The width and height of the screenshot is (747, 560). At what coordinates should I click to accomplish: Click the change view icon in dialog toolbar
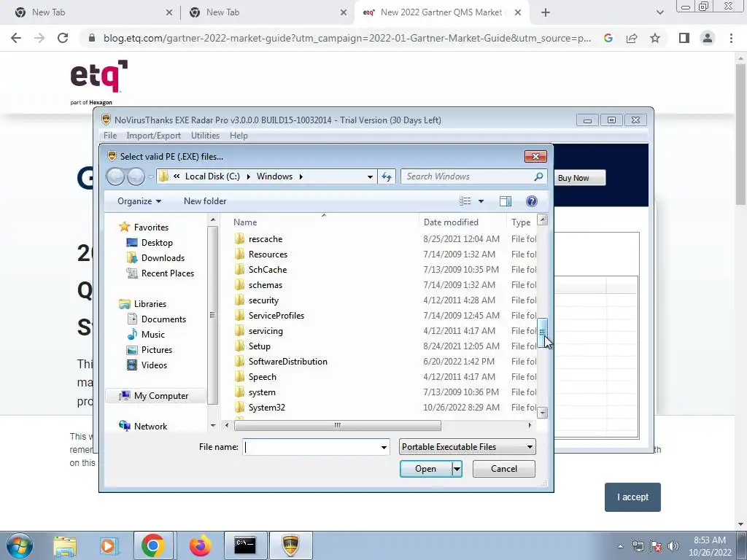click(465, 201)
